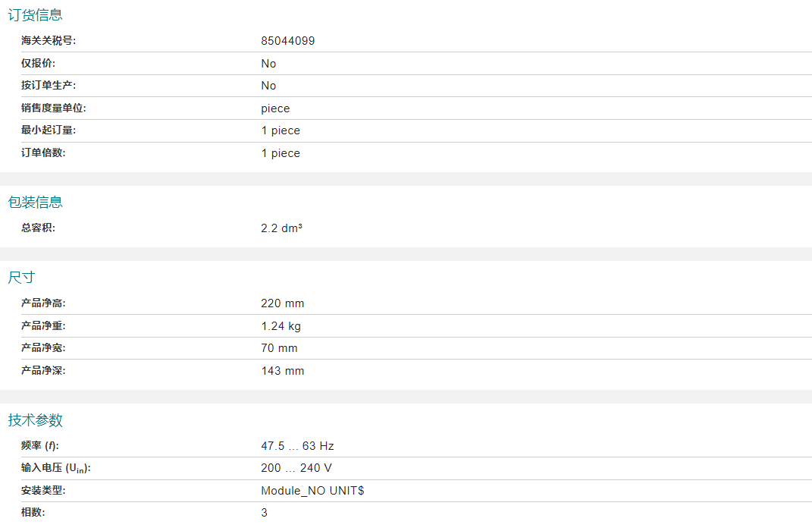Select the 产品净高 220 mm value

pos(283,303)
